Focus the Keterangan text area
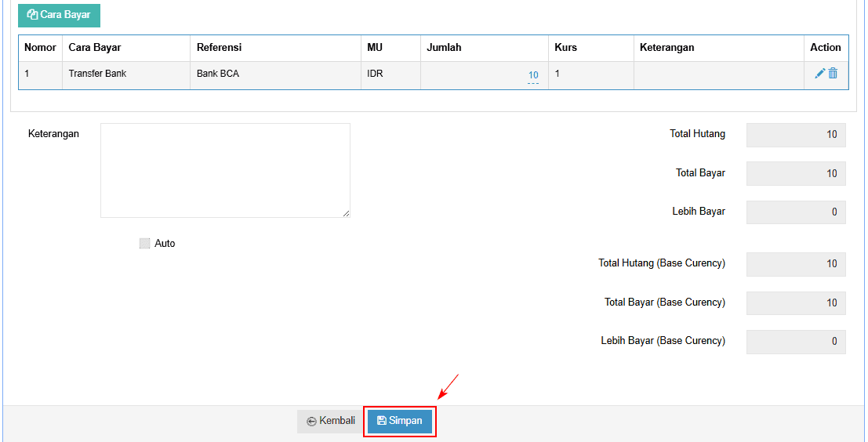 [225, 170]
